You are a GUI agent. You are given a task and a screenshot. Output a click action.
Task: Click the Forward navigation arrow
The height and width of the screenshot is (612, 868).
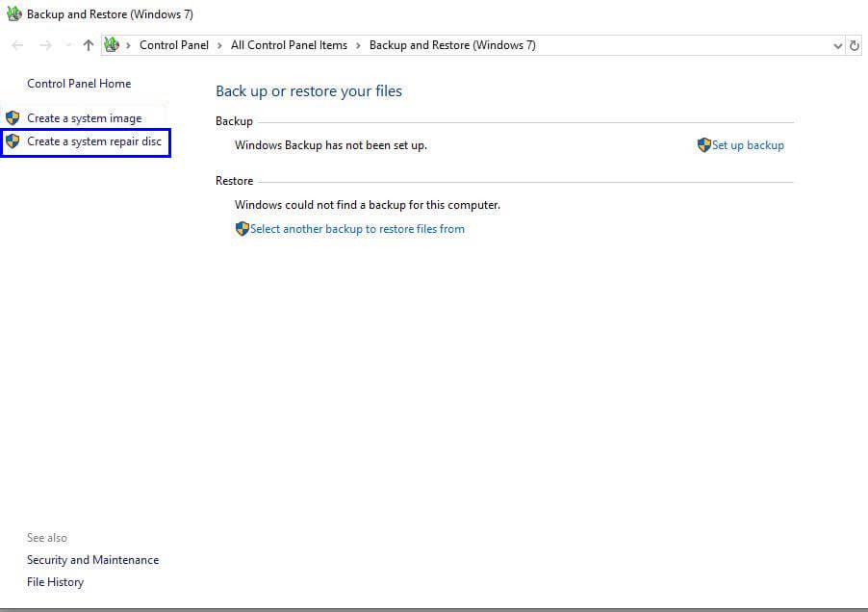point(46,45)
